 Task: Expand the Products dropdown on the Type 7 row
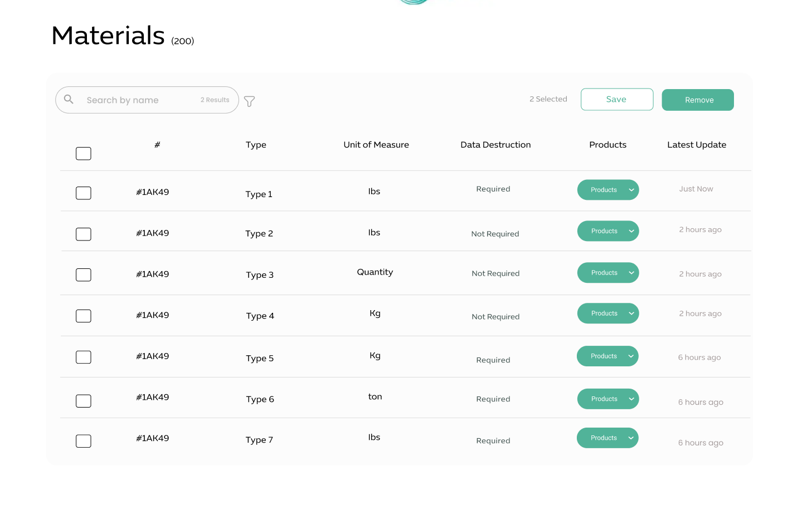(x=631, y=438)
